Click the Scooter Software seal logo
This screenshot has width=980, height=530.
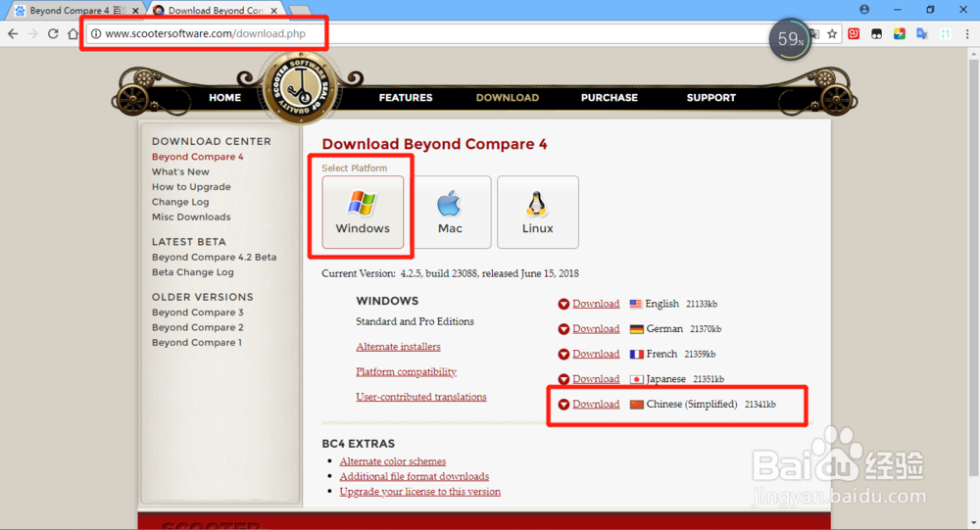click(301, 87)
